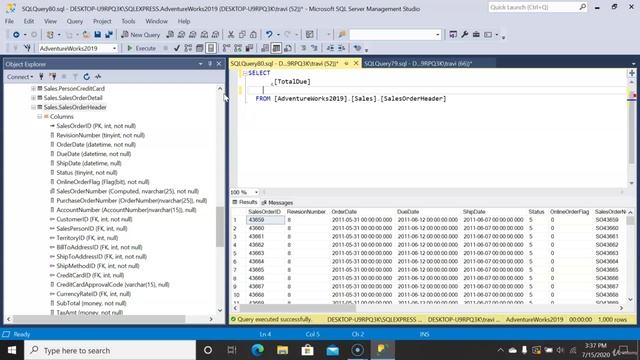The height and width of the screenshot is (360, 640).
Task: Expand the Sales.SalesOrderDetail table node
Action: [33, 98]
